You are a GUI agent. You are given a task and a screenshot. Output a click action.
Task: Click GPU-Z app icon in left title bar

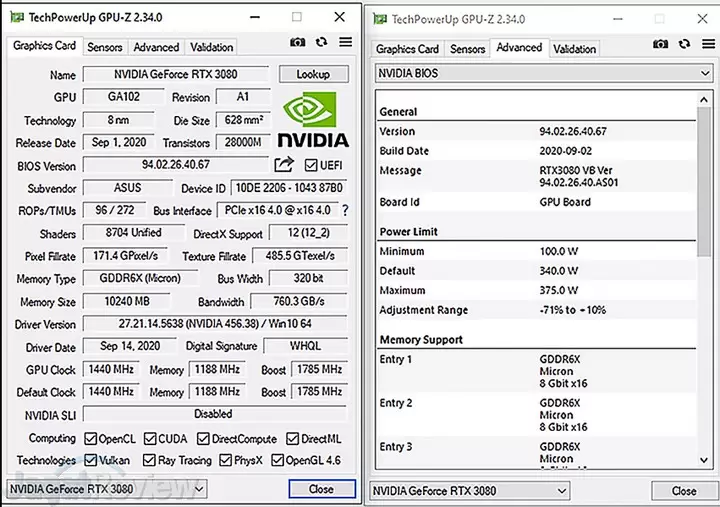click(x=17, y=17)
